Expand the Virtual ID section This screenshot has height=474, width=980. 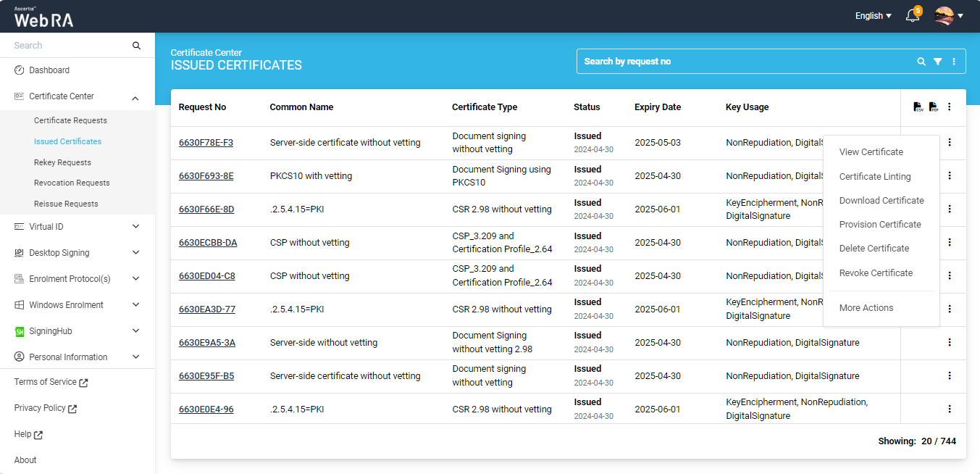pos(135,227)
